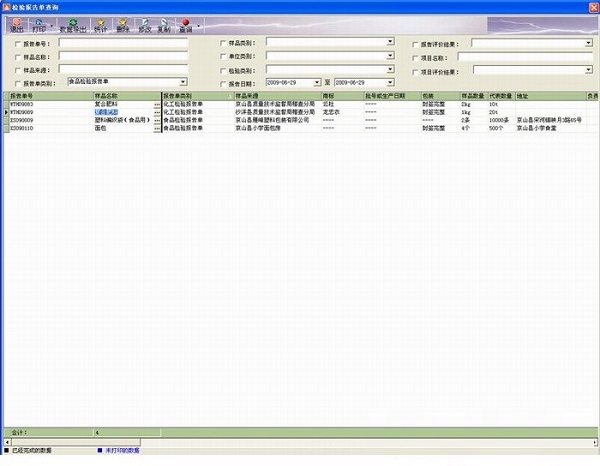Open the 打印 button's dropdown arrow
This screenshot has height=466, width=600.
pyautogui.click(x=52, y=26)
